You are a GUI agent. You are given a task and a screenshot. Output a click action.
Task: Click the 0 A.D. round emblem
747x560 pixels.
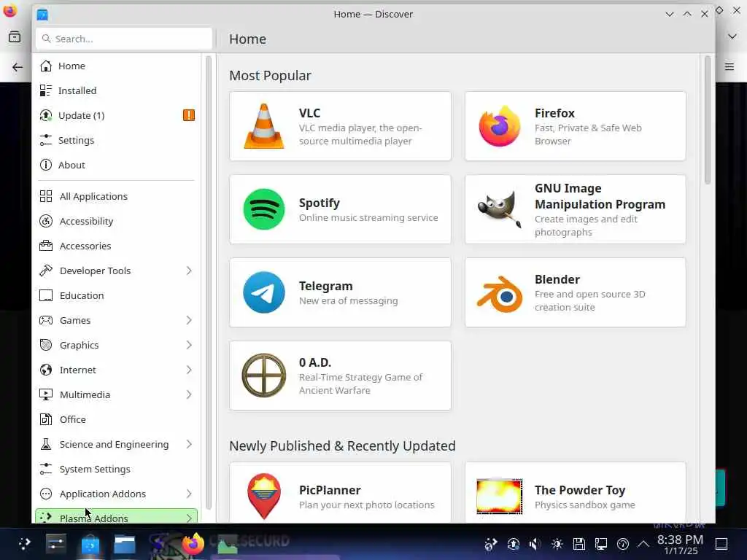[x=264, y=376]
